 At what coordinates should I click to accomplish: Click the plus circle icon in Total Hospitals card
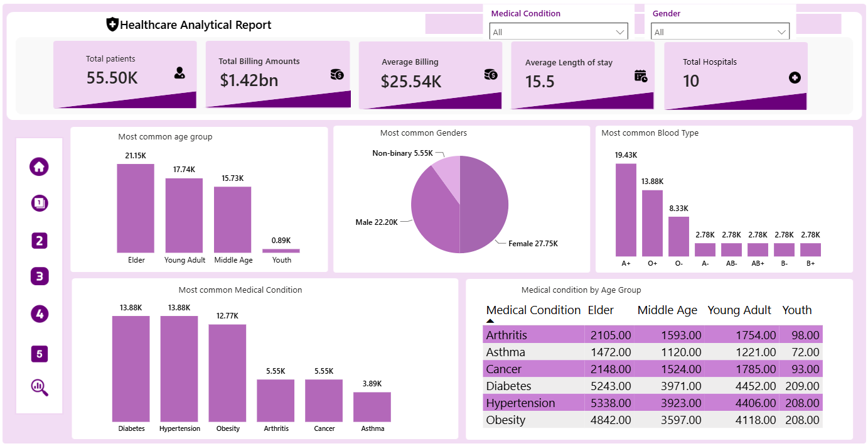795,78
